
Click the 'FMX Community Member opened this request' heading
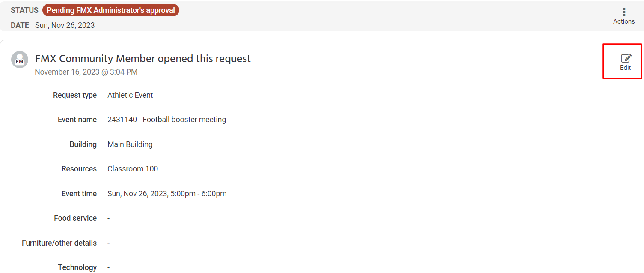point(142,58)
